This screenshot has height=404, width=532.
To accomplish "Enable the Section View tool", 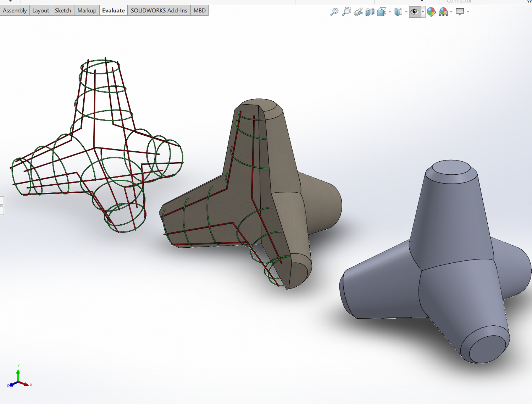I will [370, 12].
